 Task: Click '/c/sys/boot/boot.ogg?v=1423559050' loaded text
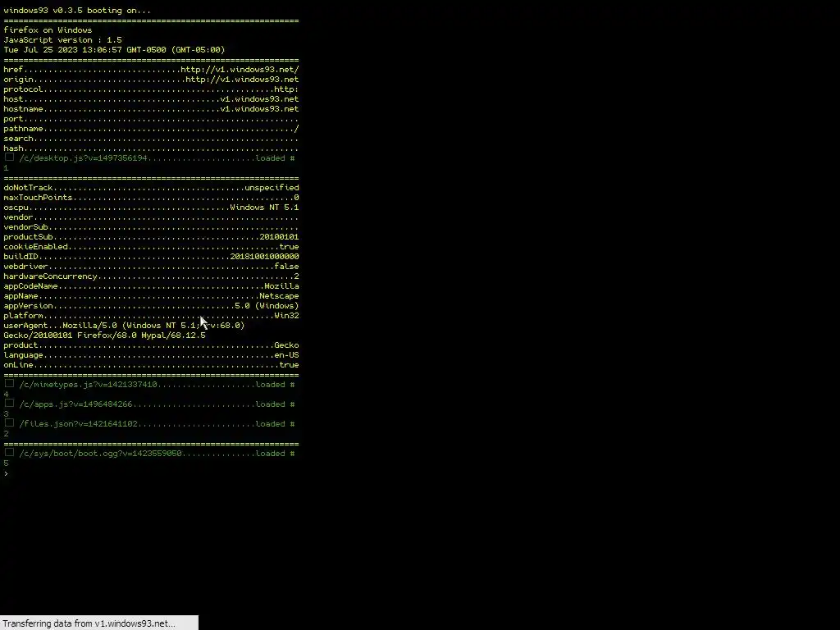[101, 453]
